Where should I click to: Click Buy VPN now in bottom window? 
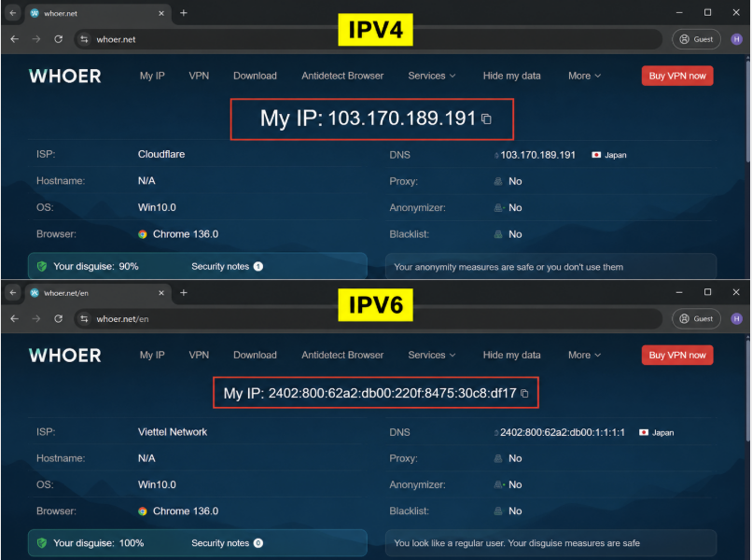(677, 355)
